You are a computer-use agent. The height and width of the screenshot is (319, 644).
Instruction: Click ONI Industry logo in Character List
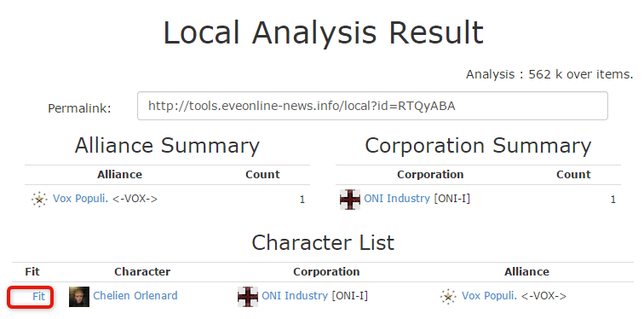point(248,297)
